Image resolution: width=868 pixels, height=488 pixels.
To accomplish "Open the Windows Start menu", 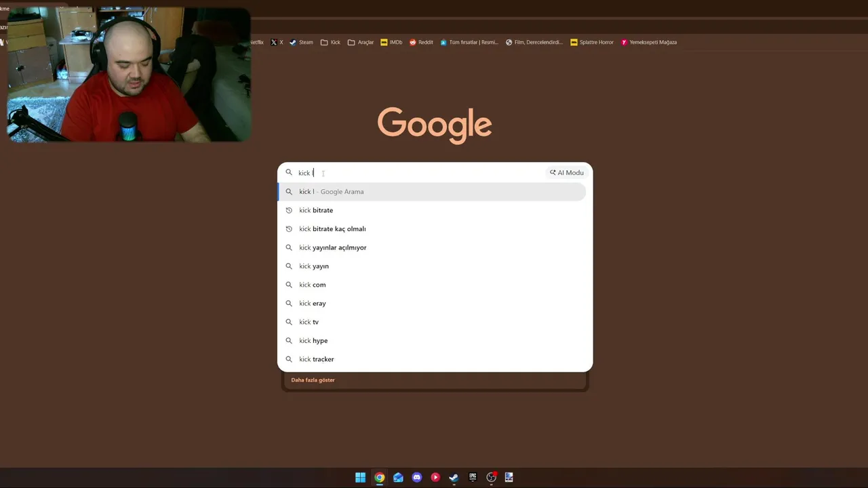I will 361,477.
